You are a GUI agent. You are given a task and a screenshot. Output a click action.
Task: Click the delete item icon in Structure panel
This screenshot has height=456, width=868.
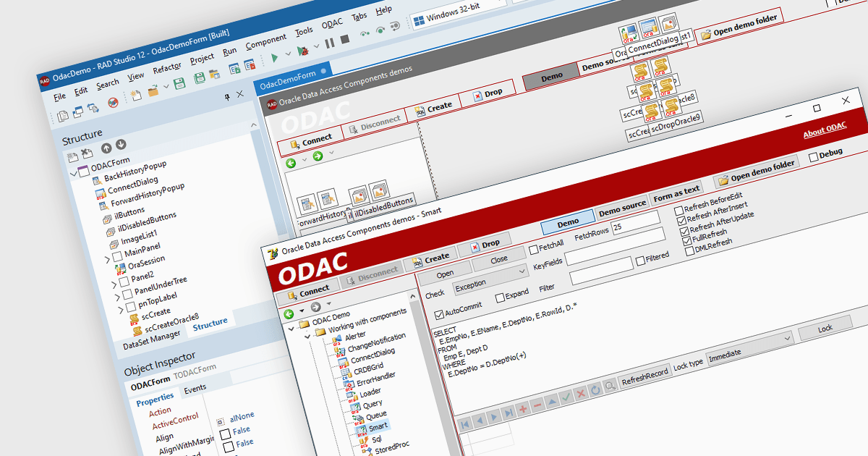tap(87, 153)
